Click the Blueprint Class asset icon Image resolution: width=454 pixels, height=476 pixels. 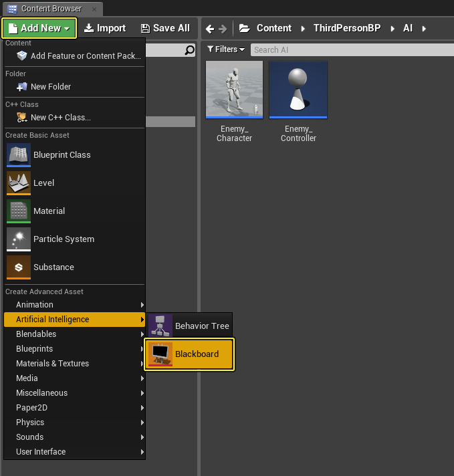18,155
